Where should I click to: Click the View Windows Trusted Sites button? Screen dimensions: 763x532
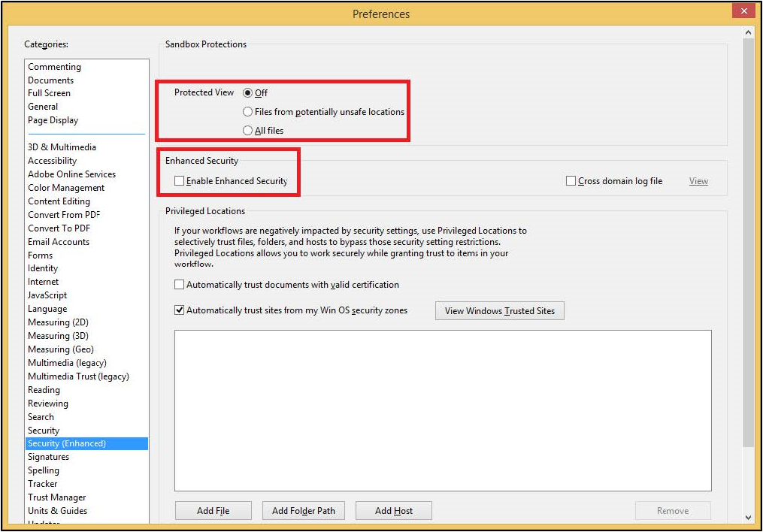tap(500, 311)
